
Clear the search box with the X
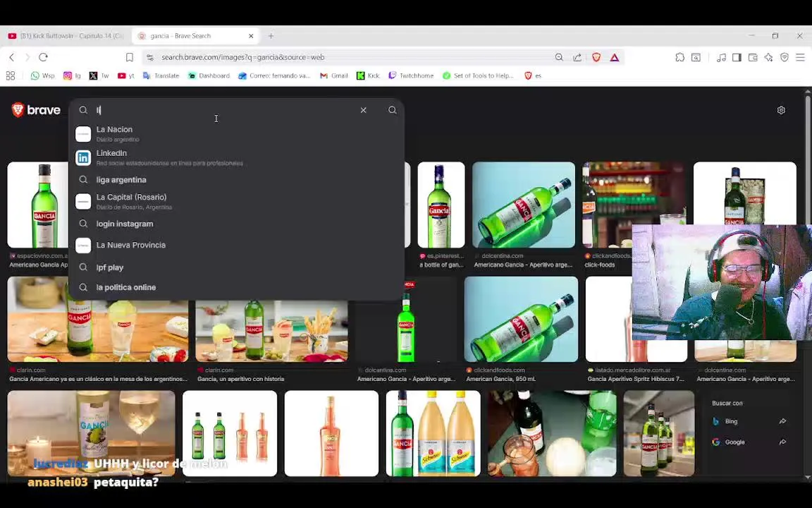(364, 110)
